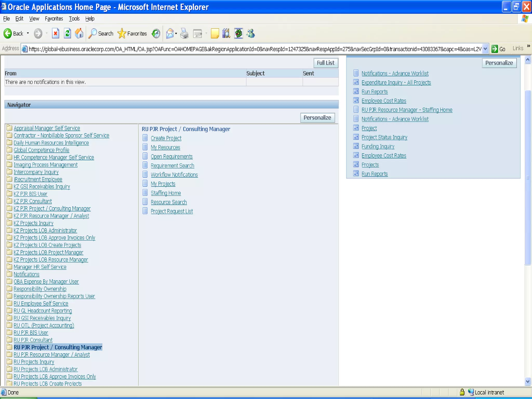Open the Favorites menu
This screenshot has width=532, height=399.
[54, 19]
